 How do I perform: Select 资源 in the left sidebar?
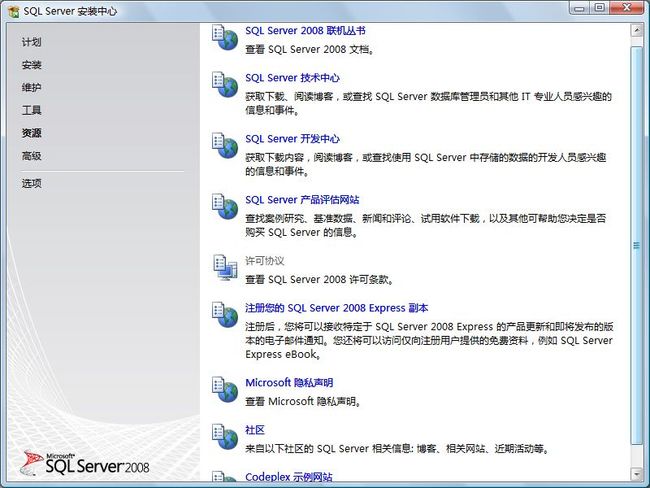[x=32, y=133]
